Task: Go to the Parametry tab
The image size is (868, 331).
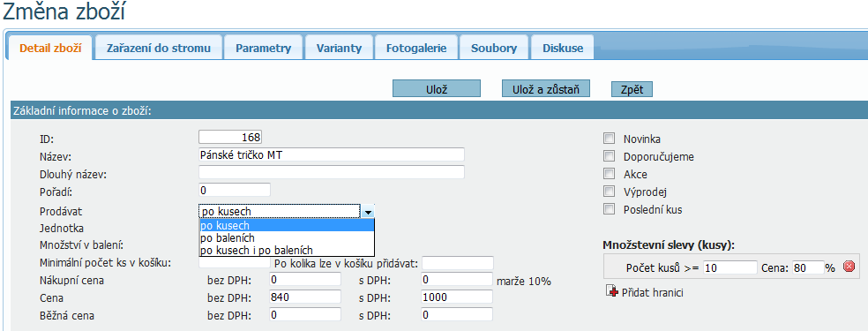Action: [x=264, y=49]
